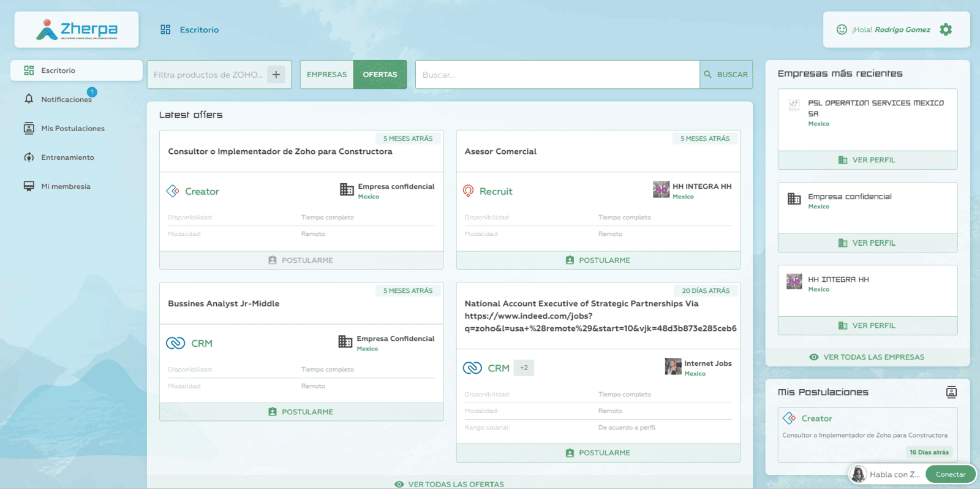Click the 16 Días atrás badge

click(x=929, y=452)
